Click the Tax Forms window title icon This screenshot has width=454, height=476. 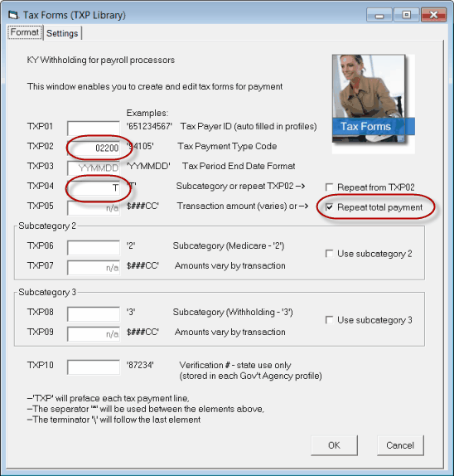point(13,15)
